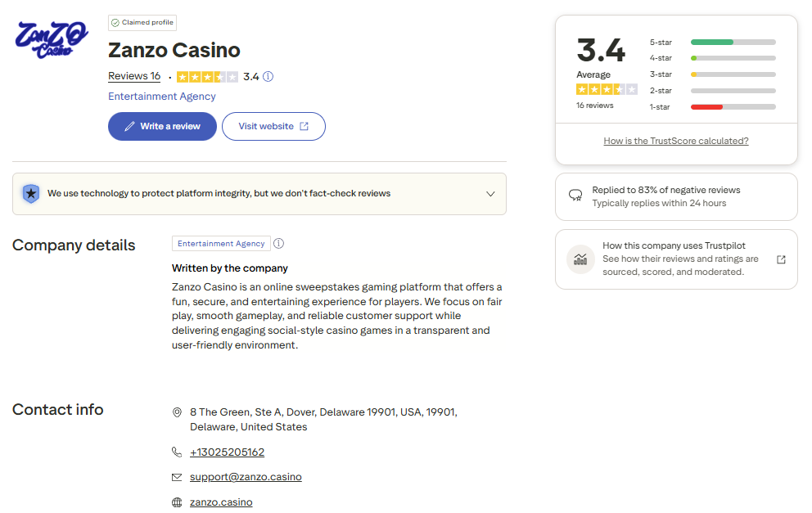Screen dimensions: 812x513
Task: Click the speech bubble replies icon
Action: [x=575, y=196]
